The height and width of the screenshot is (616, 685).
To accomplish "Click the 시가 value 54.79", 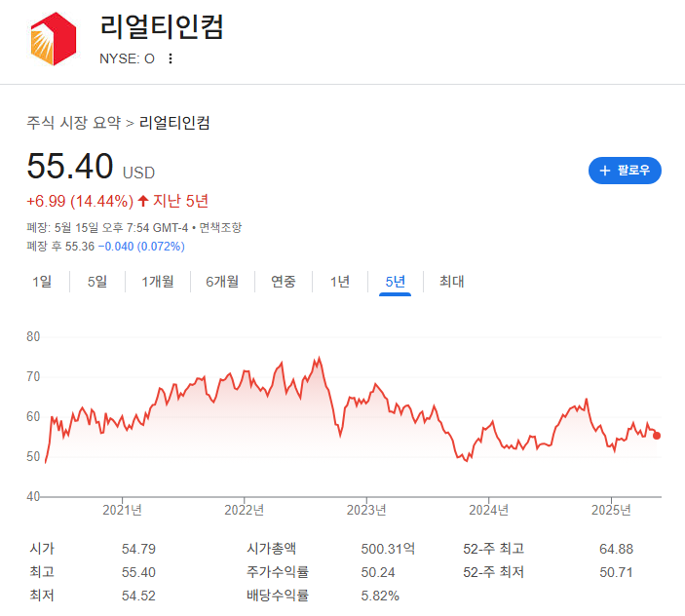I will [x=138, y=549].
